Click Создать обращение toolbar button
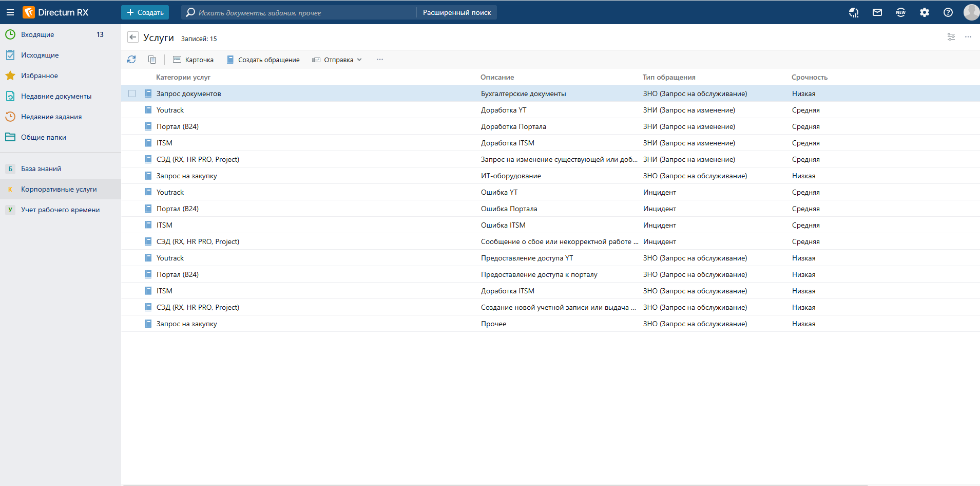This screenshot has height=486, width=980. pyautogui.click(x=263, y=60)
